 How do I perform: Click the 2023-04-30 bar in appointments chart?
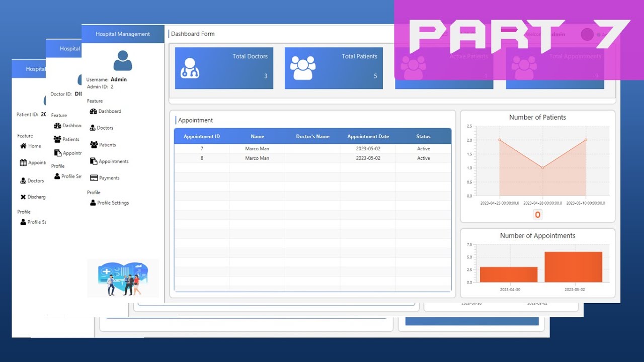click(x=509, y=275)
